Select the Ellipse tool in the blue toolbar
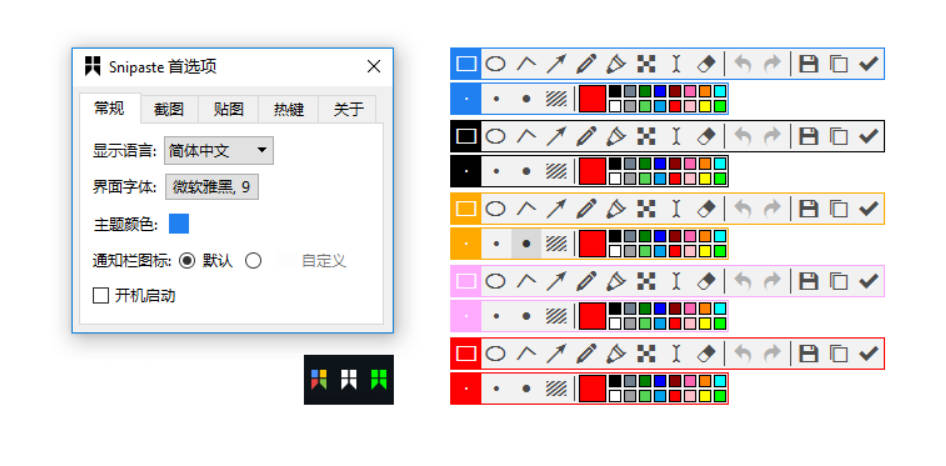The width and height of the screenshot is (946, 466). tap(495, 63)
